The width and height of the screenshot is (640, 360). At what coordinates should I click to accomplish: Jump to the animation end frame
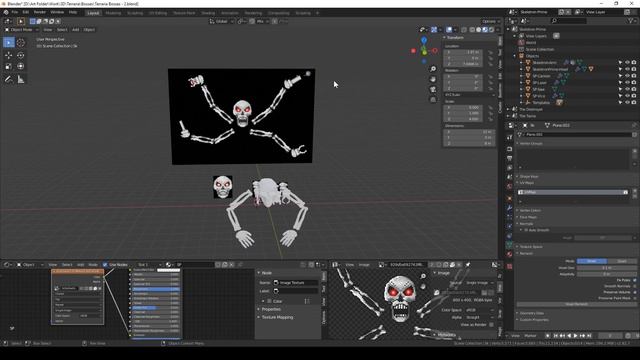tap(589, 336)
